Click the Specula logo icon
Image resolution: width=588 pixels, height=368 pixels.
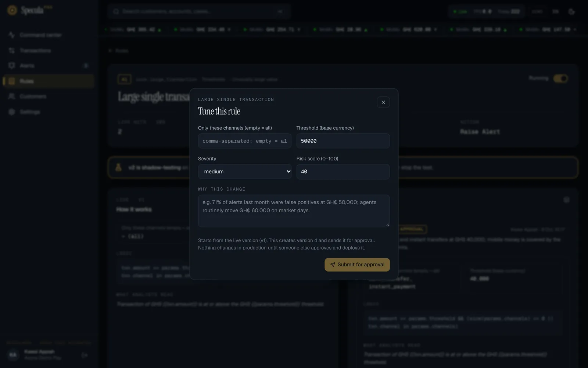(12, 10)
